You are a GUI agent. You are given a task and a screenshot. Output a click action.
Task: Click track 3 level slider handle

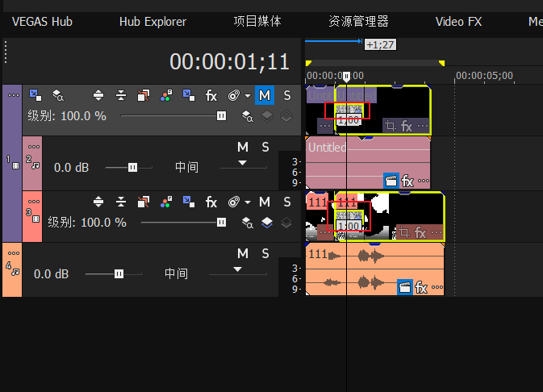[x=221, y=223]
